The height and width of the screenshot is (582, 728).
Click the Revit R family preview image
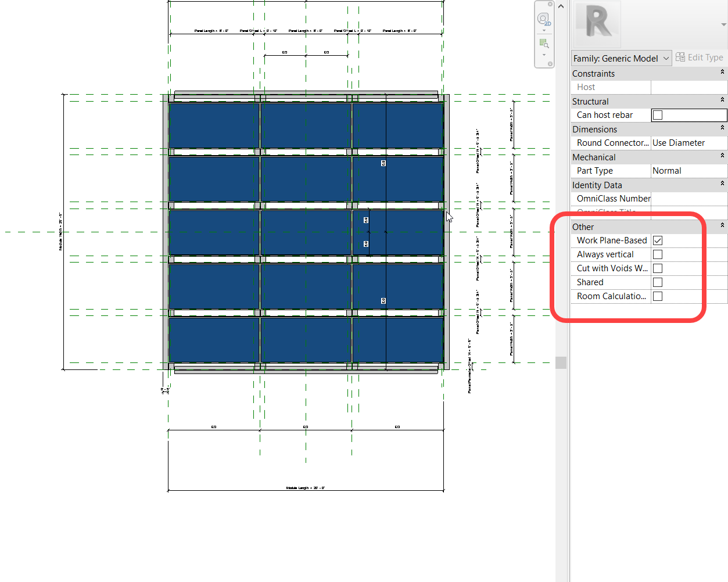tap(597, 24)
